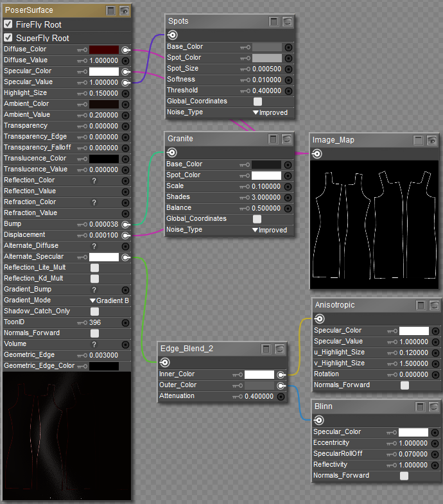This screenshot has width=443, height=504.
Task: Toggle the Granite node preview icon
Action: pyautogui.click(x=288, y=139)
